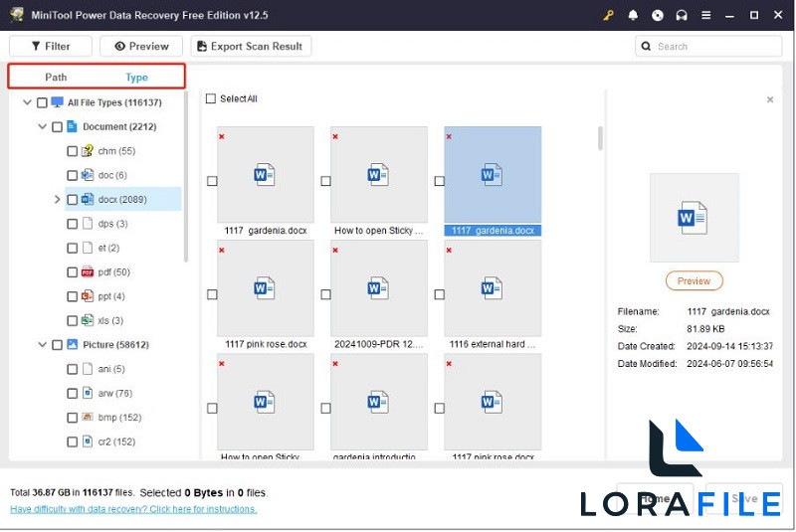The image size is (796, 532).
Task: Select the et (2) tree item
Action: (x=108, y=248)
